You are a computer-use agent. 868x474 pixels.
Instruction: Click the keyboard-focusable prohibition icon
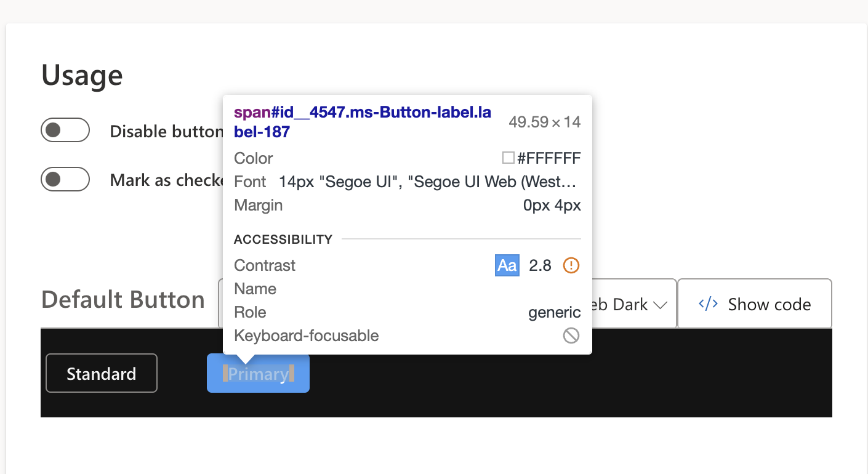pos(571,335)
